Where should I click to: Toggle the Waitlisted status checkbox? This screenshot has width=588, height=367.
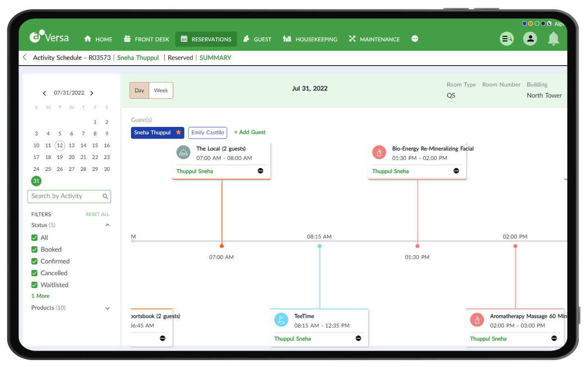coord(34,285)
